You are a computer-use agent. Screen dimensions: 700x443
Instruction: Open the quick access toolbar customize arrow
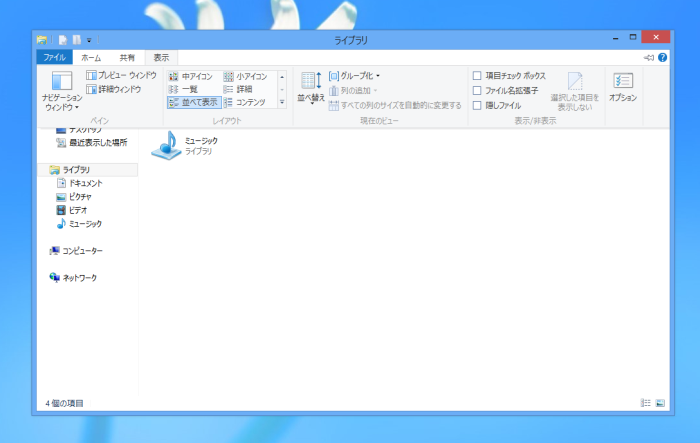click(x=89, y=41)
